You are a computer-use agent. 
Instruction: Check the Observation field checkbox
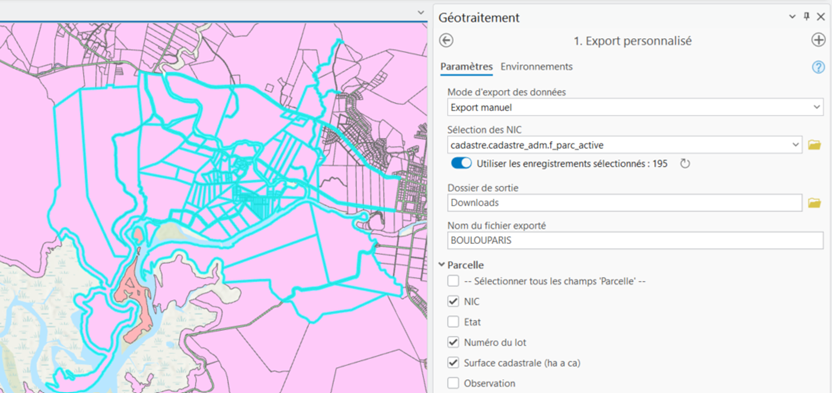(x=453, y=383)
